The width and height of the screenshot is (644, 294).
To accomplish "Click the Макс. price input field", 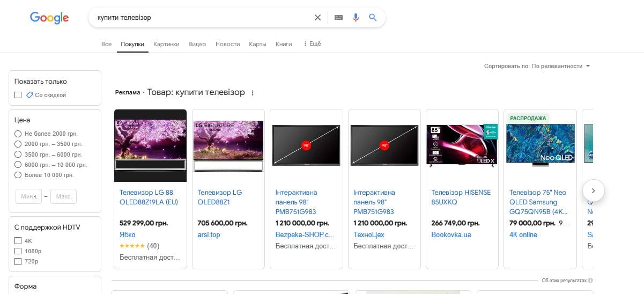I will point(64,197).
